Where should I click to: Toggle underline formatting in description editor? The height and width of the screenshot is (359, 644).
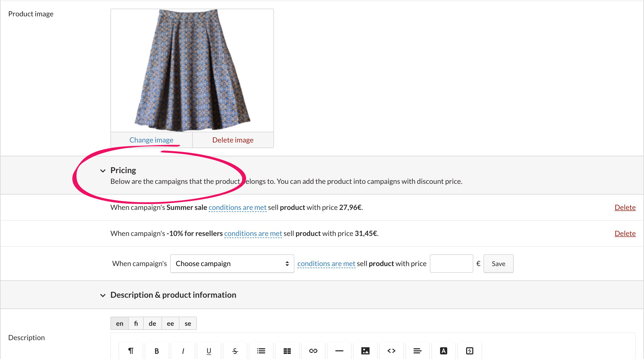point(209,351)
